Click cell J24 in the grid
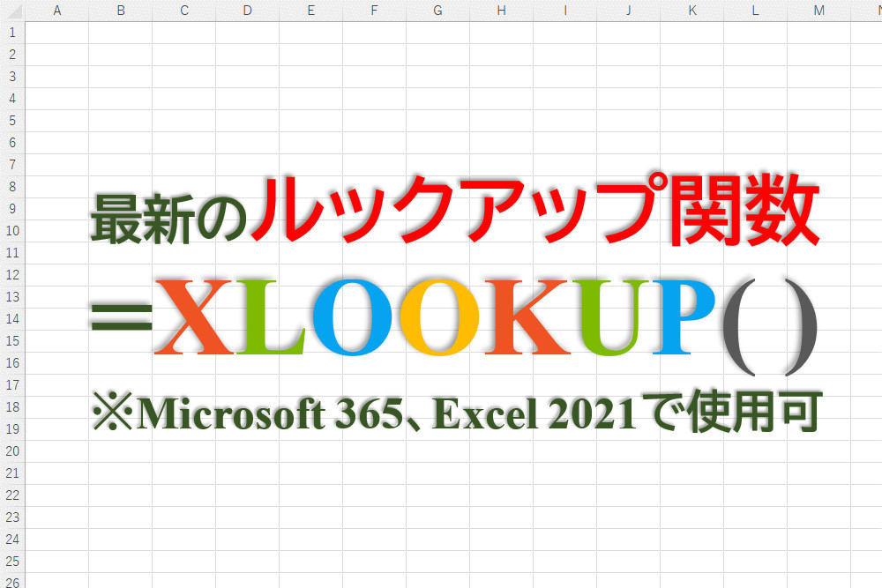The image size is (882, 588). (x=628, y=540)
